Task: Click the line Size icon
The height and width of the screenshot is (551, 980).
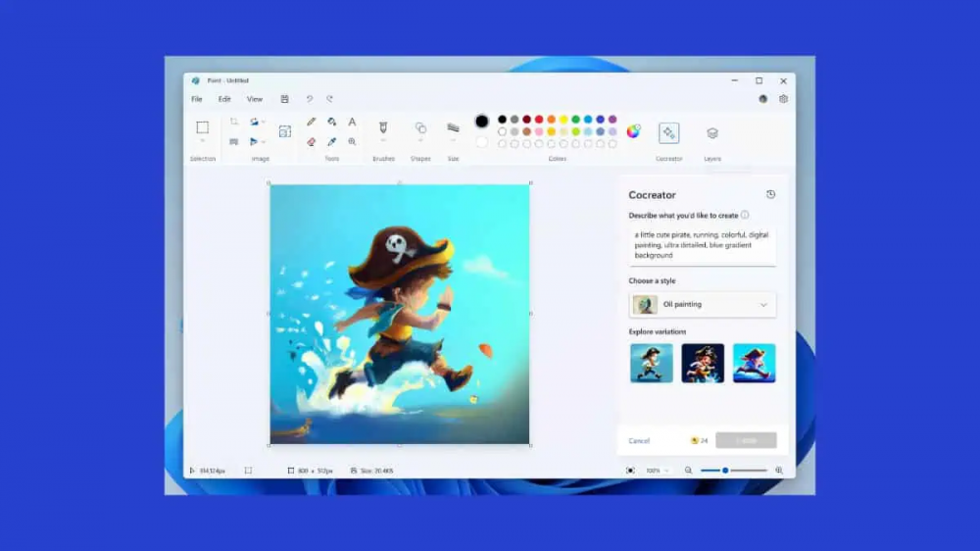Action: [x=453, y=127]
